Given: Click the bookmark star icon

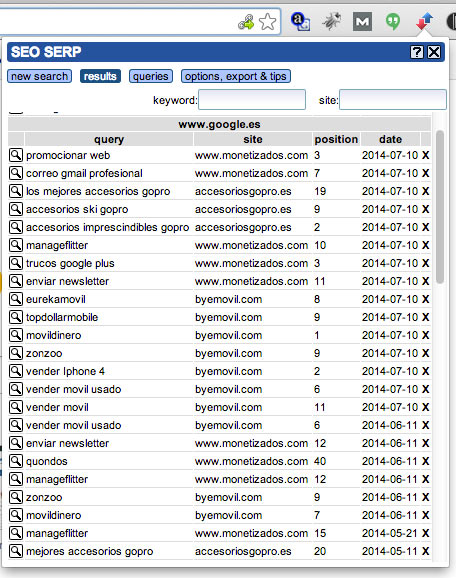Looking at the screenshot, I should click(x=267, y=21).
